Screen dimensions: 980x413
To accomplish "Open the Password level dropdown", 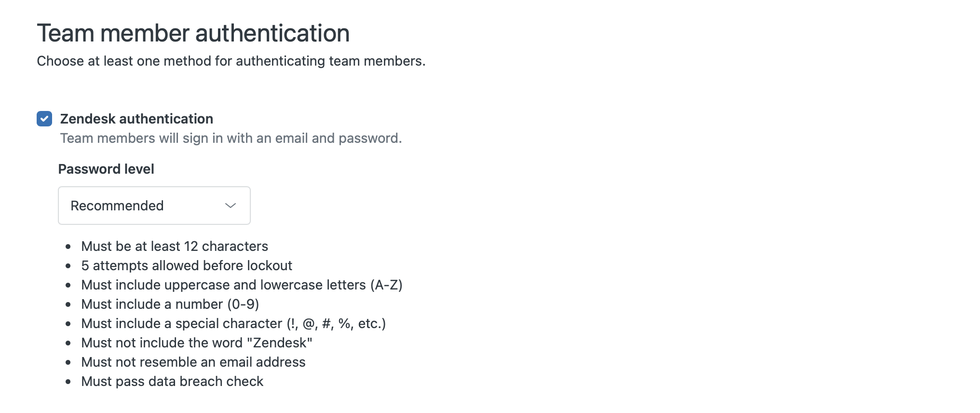I will click(x=154, y=206).
